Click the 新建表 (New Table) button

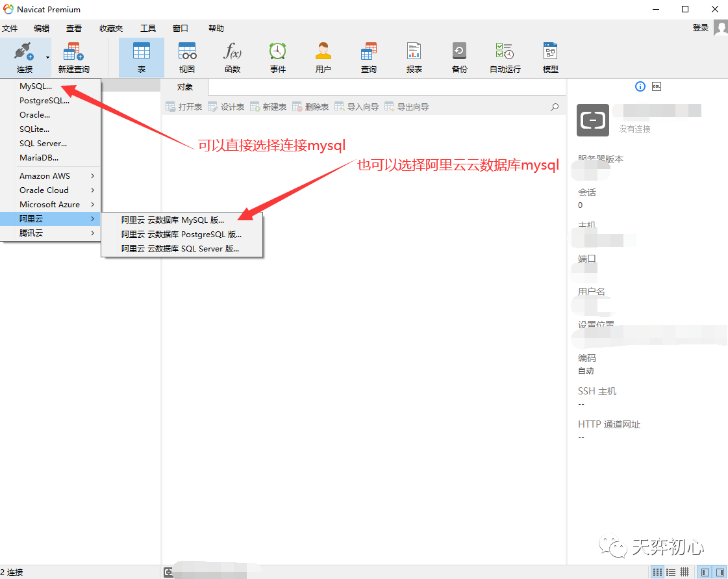[268, 107]
